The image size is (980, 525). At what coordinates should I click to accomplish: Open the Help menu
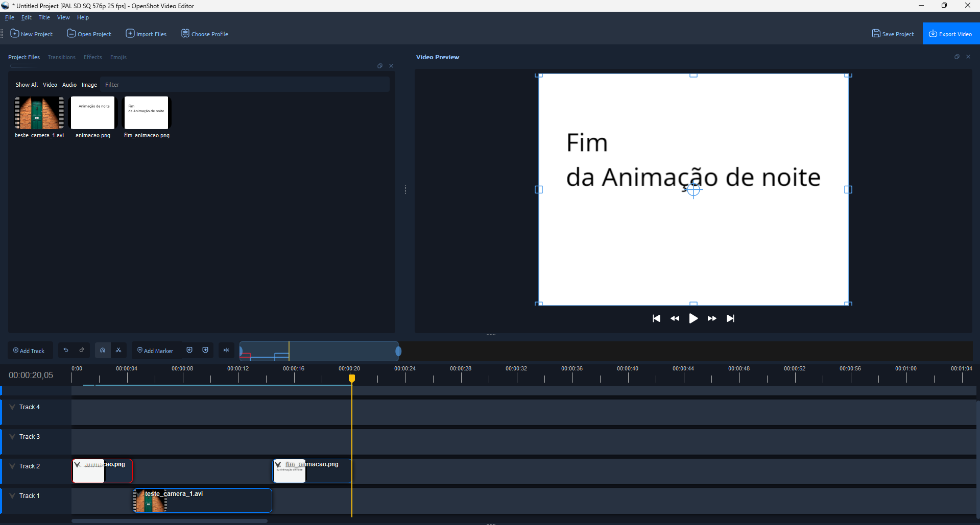[83, 17]
